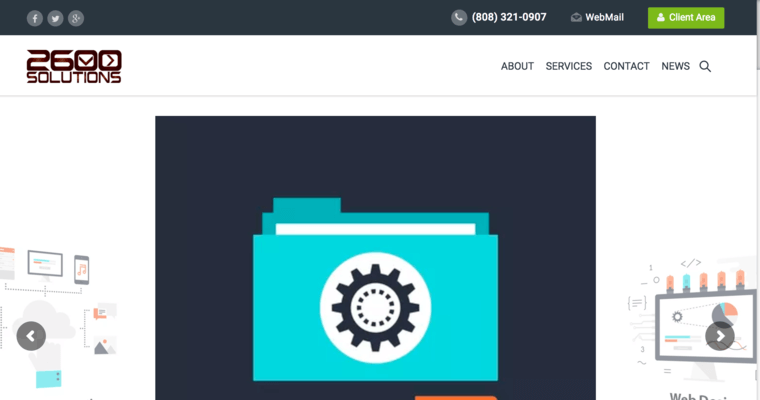Go to the next slide arrow
The image size is (760, 400).
[720, 336]
